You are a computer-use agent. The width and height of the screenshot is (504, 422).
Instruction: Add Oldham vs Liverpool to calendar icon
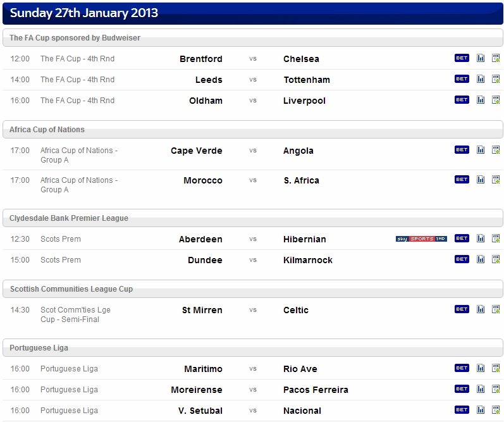pos(496,100)
